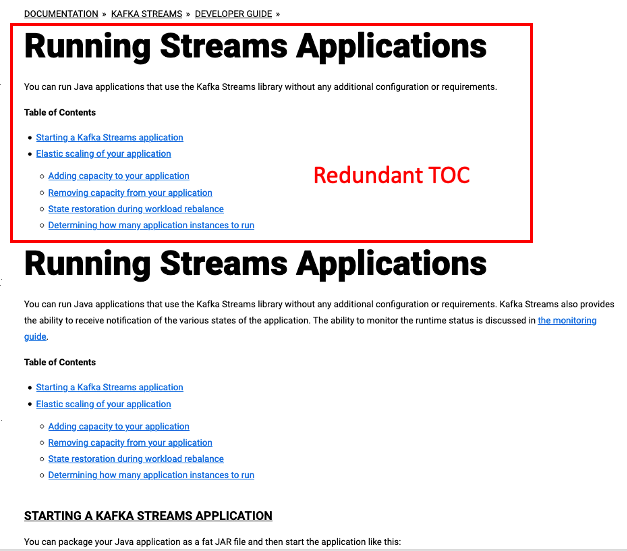Click the first 'Table of Contents' label
Screen dimensions: 627x551
(x=60, y=113)
